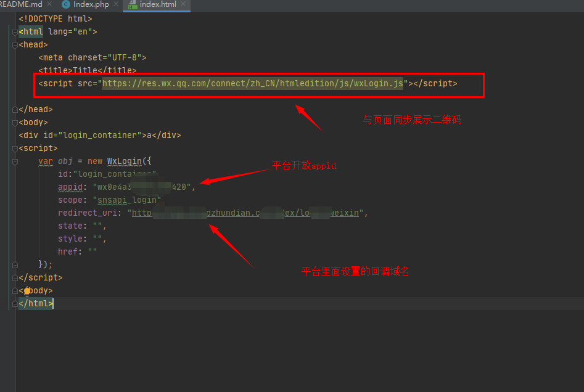Close the Index.php tab

pyautogui.click(x=116, y=4)
